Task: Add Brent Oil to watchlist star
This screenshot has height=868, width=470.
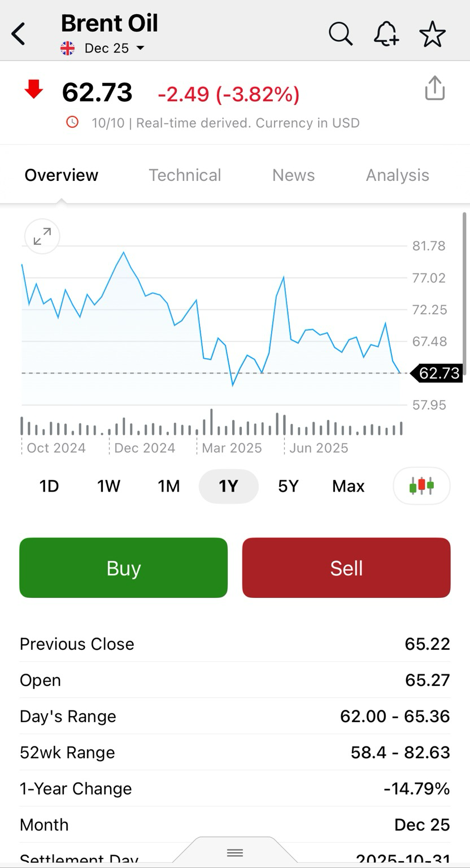Action: tap(433, 34)
